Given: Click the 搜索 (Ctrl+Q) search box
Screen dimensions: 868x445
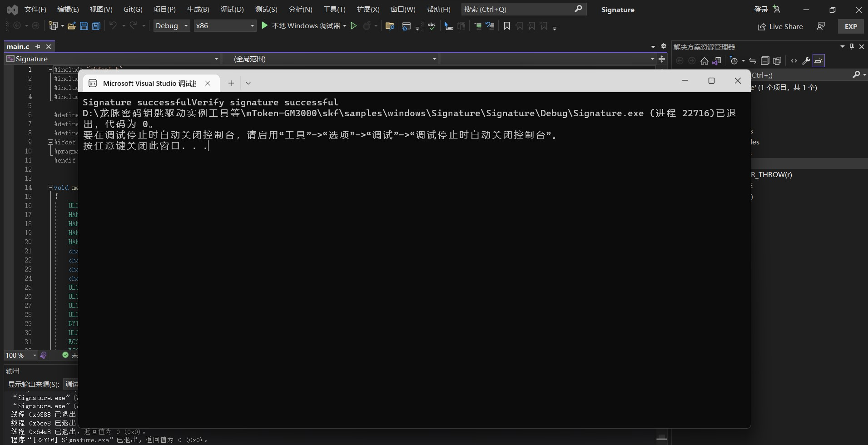Looking at the screenshot, I should point(524,9).
